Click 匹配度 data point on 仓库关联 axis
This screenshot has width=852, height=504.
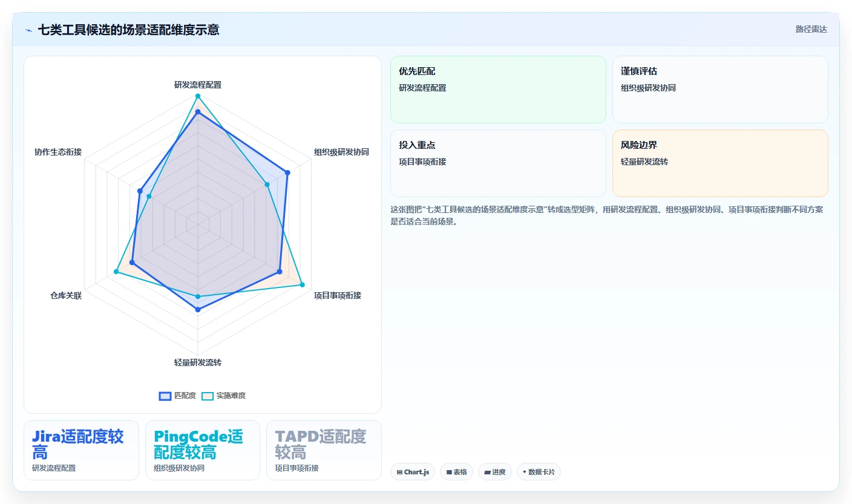click(133, 262)
